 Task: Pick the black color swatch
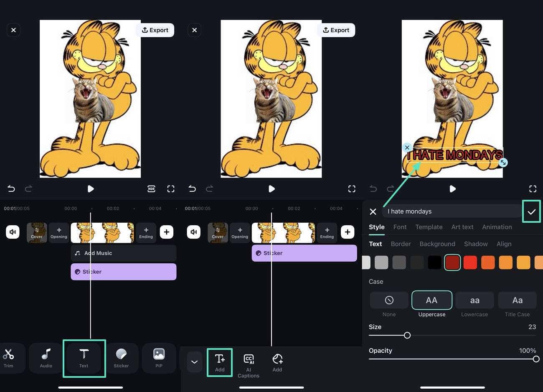[434, 262]
